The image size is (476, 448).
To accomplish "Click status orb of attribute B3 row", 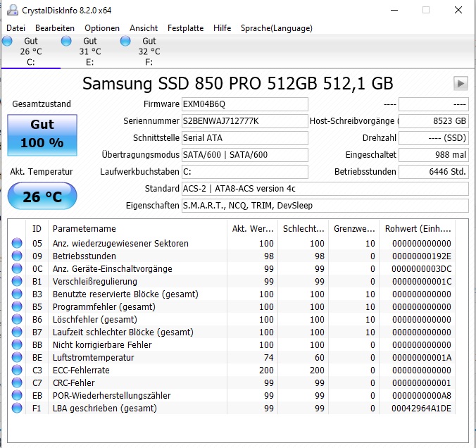I will coord(17,294).
